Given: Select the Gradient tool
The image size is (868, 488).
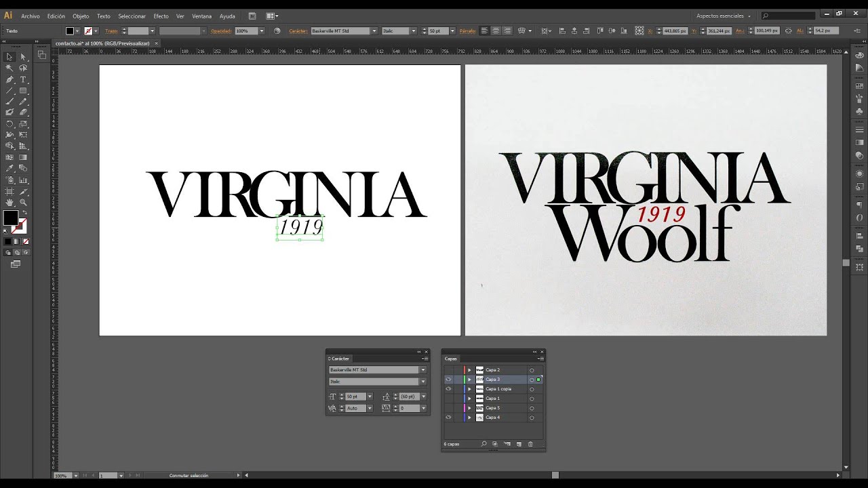Looking at the screenshot, I should click(x=23, y=157).
